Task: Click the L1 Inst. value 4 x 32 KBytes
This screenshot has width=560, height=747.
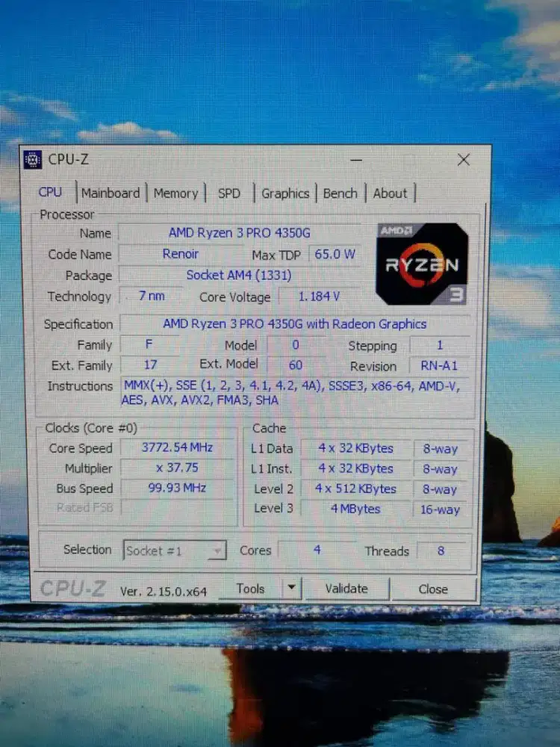Action: pos(355,469)
